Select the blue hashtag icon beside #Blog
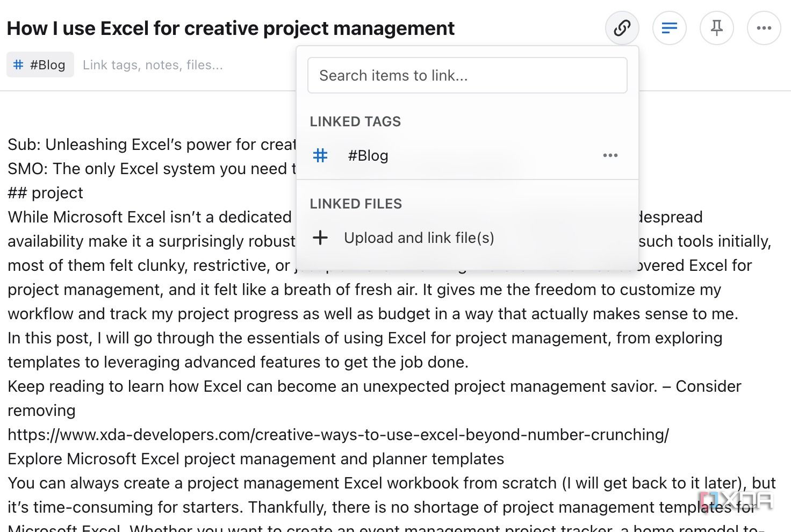Image resolution: width=791 pixels, height=532 pixels. [x=320, y=155]
